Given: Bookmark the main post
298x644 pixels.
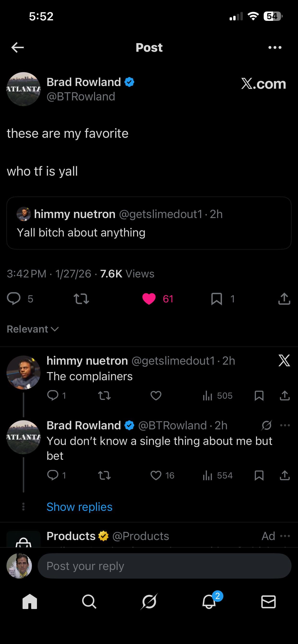Looking at the screenshot, I should 217,299.
